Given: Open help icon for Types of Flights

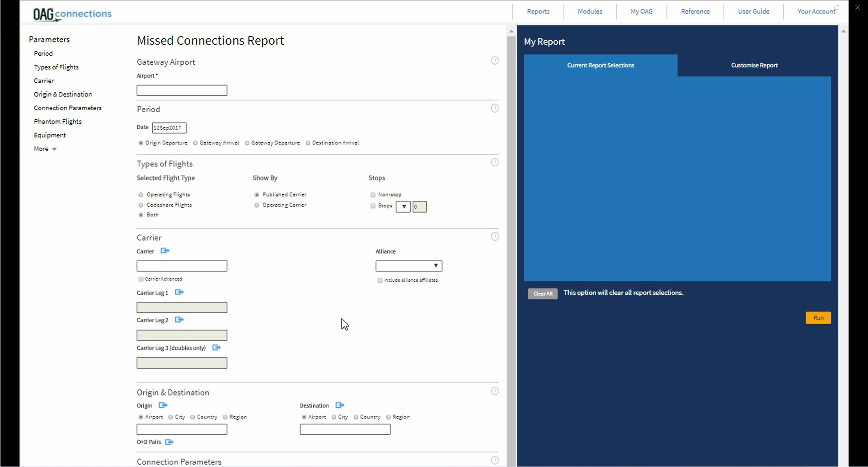Looking at the screenshot, I should click(x=495, y=162).
